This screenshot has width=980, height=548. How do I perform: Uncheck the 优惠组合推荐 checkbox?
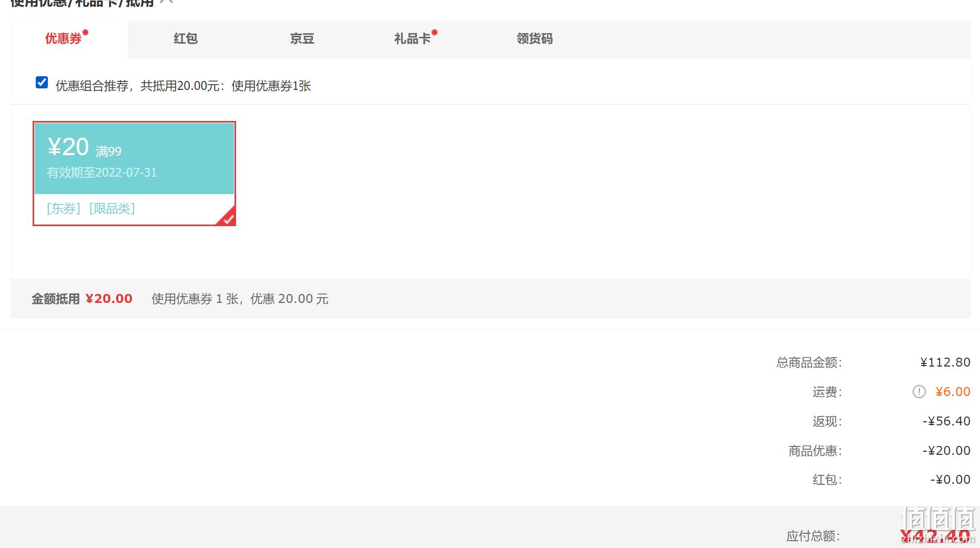tap(42, 83)
